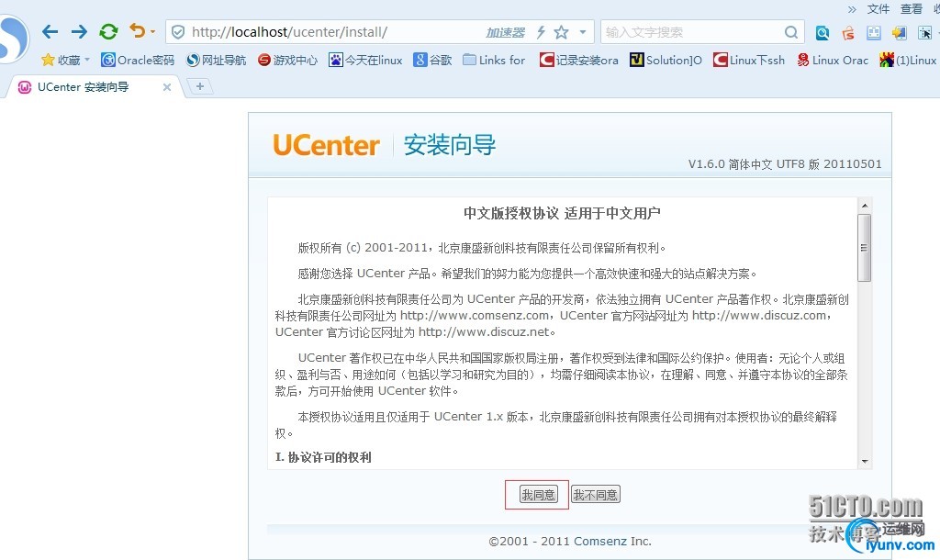Click the 我同意 agree button
Image resolution: width=940 pixels, height=560 pixels.
[x=538, y=495]
